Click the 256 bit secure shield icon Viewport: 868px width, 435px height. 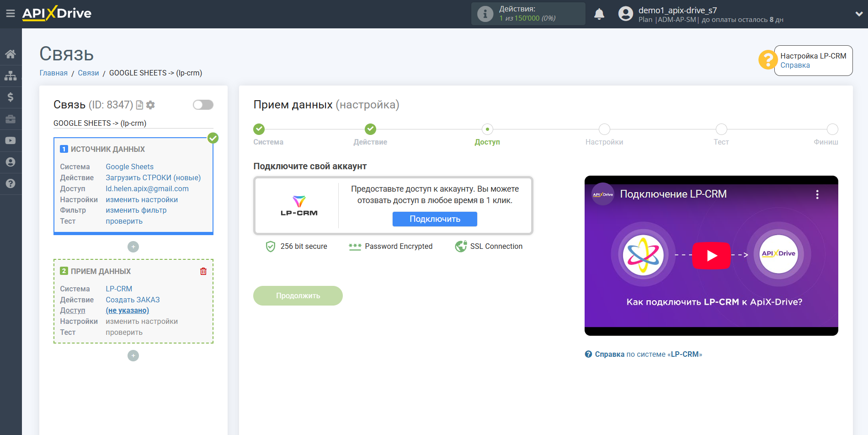tap(271, 247)
